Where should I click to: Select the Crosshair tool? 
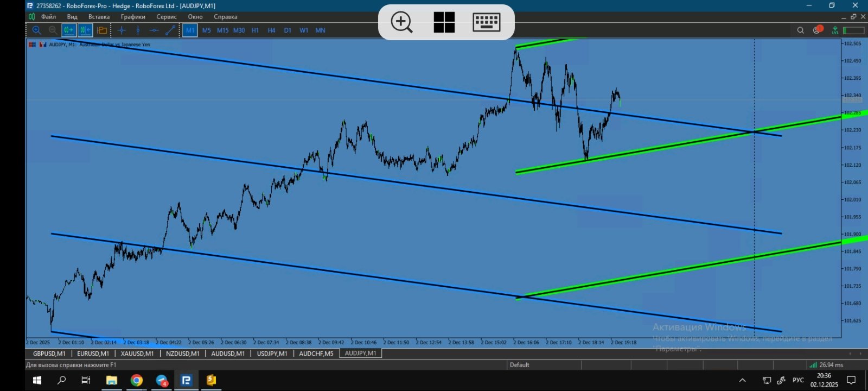click(x=122, y=30)
